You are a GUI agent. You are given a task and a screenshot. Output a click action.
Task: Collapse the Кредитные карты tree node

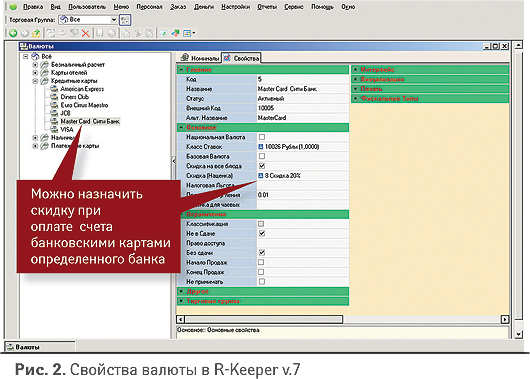tap(35, 81)
